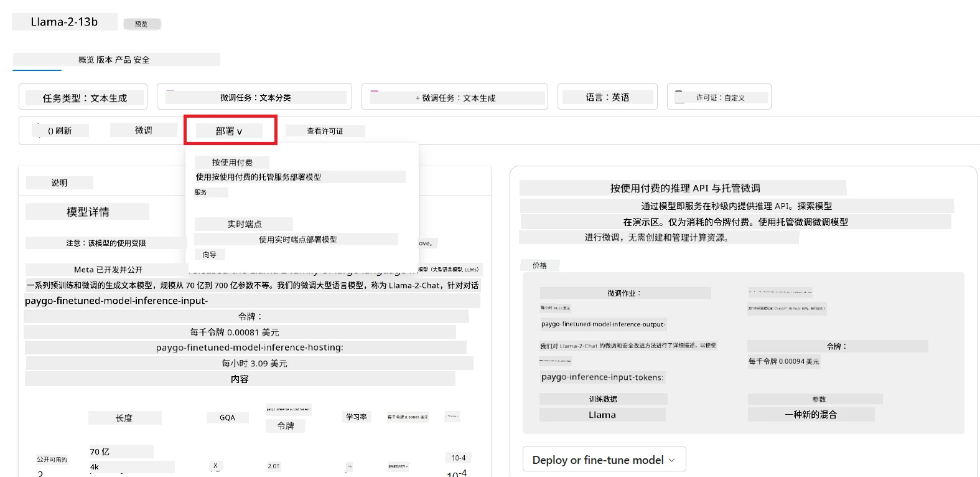Screen dimensions: 980x477
Task: Click the paygo-inference-input-tokens: label
Action: [x=602, y=377]
